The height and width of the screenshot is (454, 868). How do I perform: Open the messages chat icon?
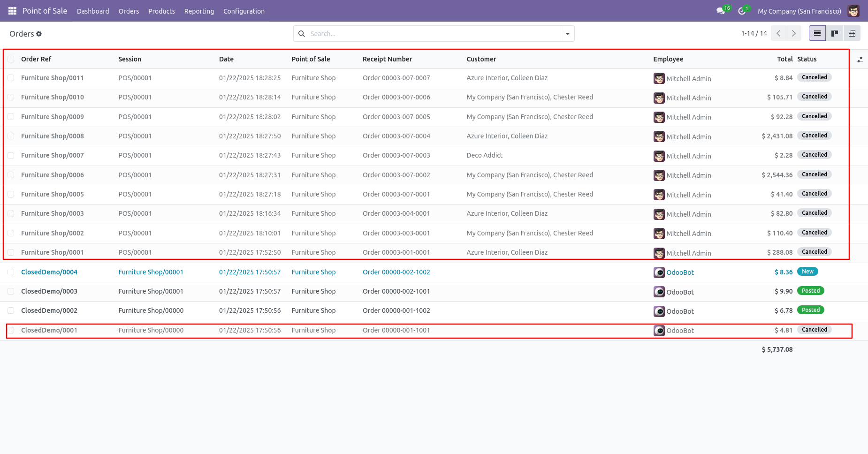pos(721,11)
